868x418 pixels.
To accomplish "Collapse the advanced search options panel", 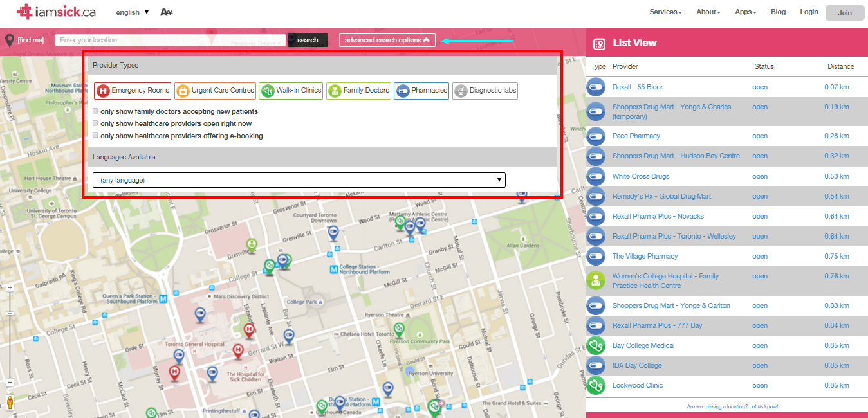I will click(387, 40).
